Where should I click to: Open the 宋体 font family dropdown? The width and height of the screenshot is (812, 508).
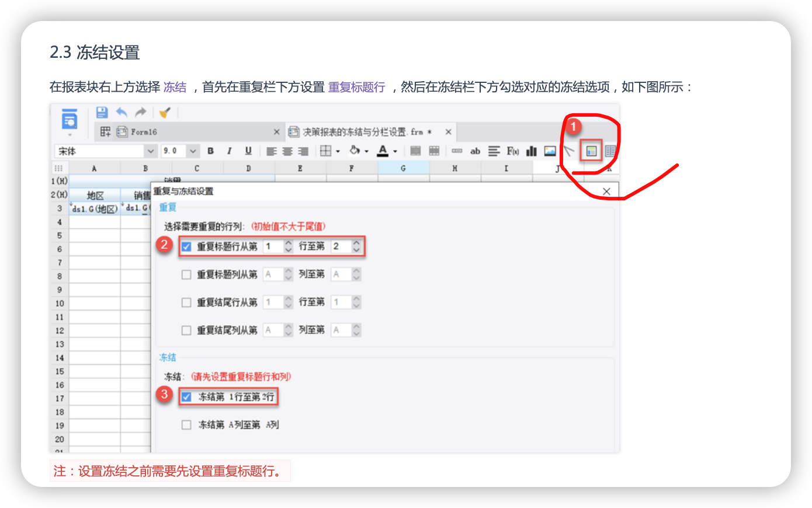pyautogui.click(x=151, y=151)
